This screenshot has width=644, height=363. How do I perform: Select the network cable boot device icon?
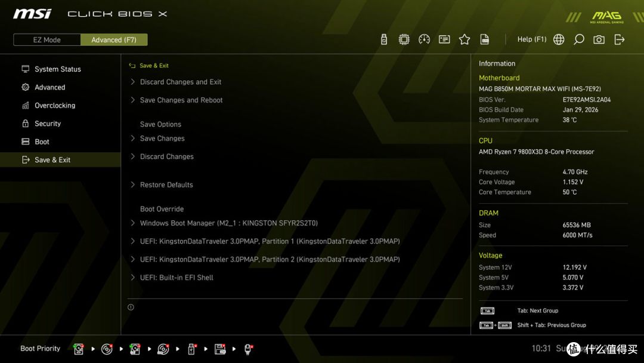tap(248, 349)
